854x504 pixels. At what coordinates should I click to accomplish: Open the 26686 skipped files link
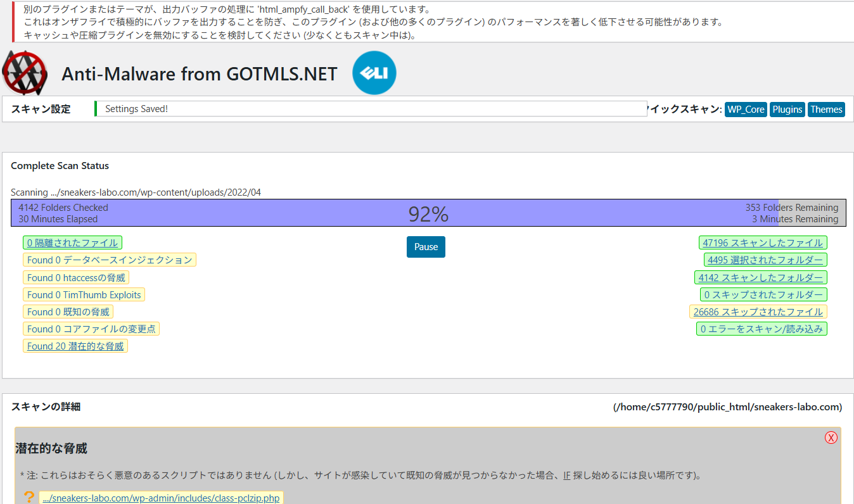click(758, 312)
